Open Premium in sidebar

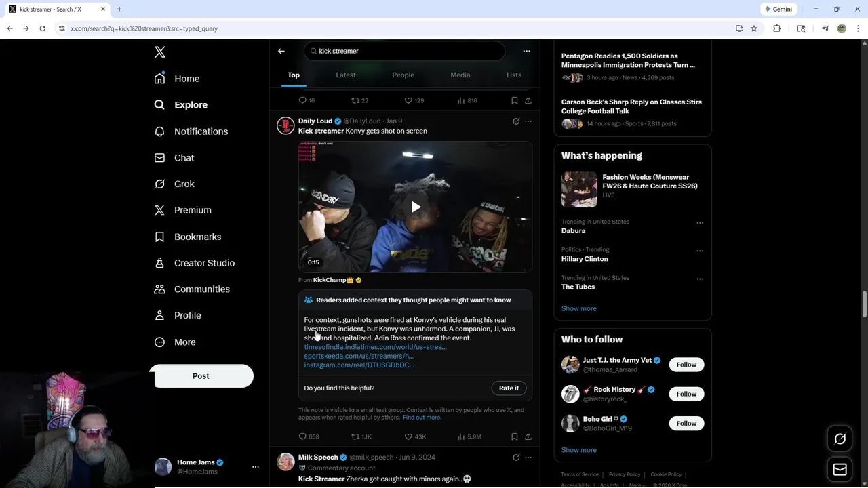[183, 210]
